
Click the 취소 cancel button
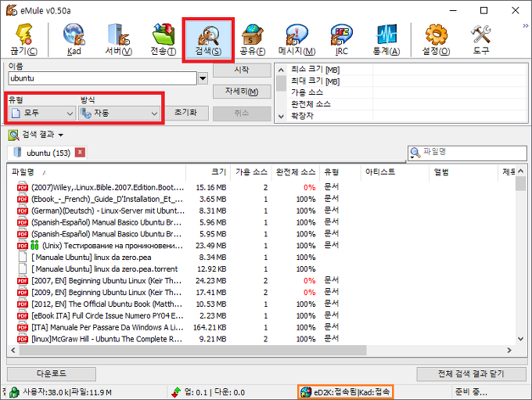[x=242, y=113]
